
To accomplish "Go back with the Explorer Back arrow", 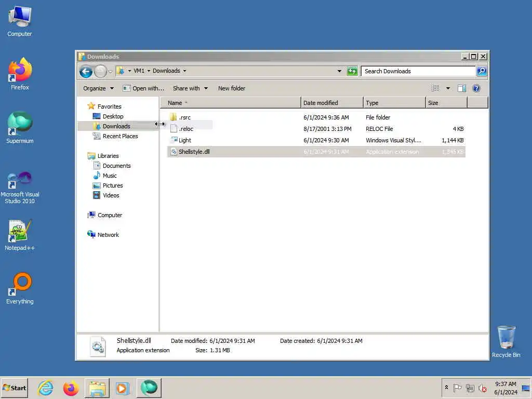I will tap(86, 72).
